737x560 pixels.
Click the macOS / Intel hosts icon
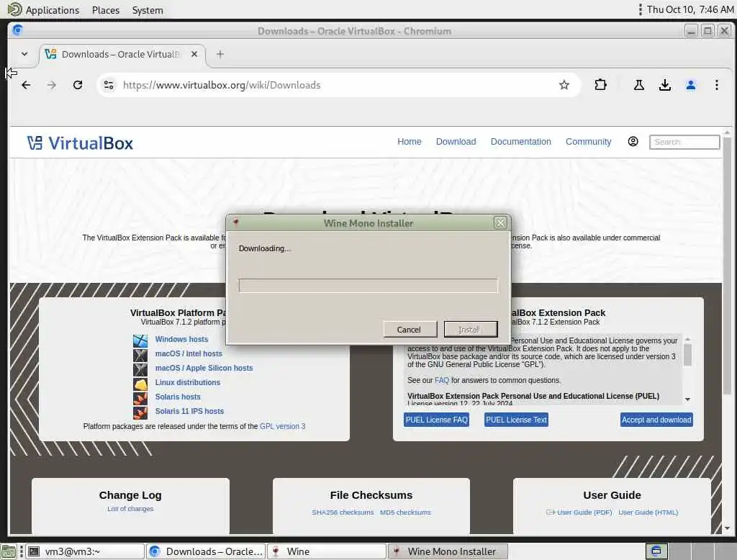[140, 355]
